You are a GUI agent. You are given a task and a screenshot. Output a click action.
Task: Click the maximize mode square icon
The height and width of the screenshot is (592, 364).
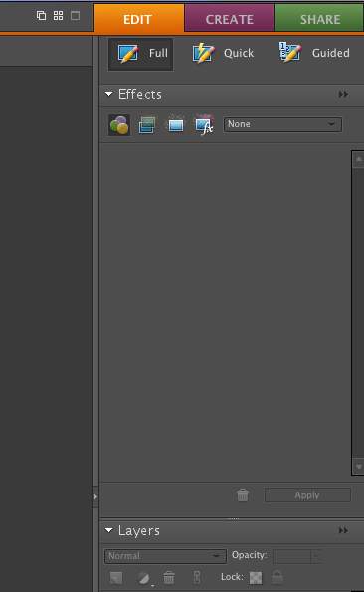75,16
